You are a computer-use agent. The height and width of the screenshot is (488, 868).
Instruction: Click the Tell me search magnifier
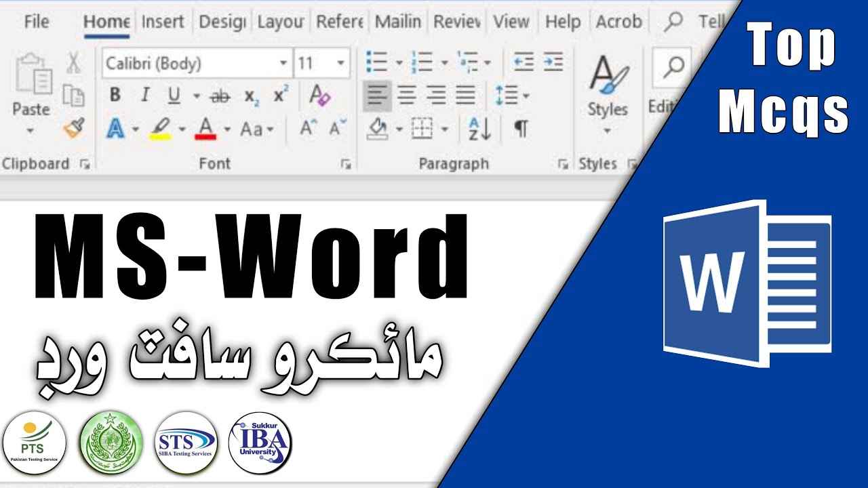click(673, 22)
